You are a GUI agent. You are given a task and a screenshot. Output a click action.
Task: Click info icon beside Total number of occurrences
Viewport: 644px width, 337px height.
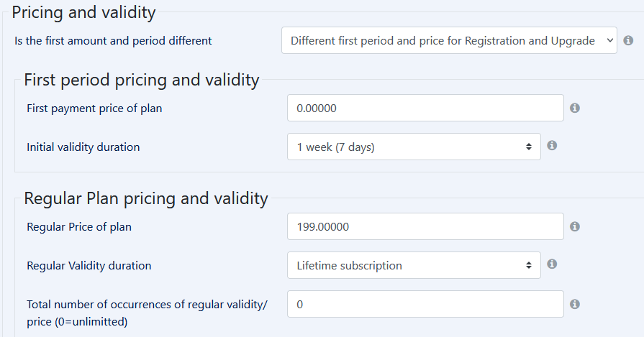[x=575, y=304]
